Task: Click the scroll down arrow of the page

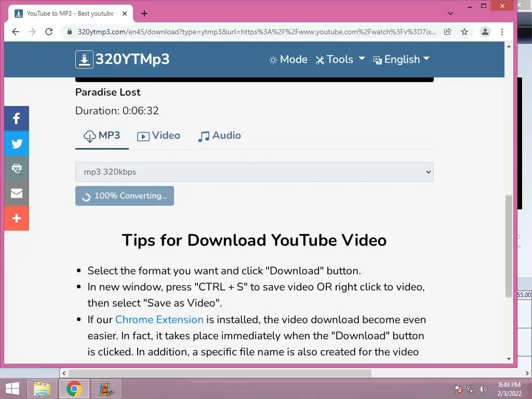Action: [x=509, y=359]
